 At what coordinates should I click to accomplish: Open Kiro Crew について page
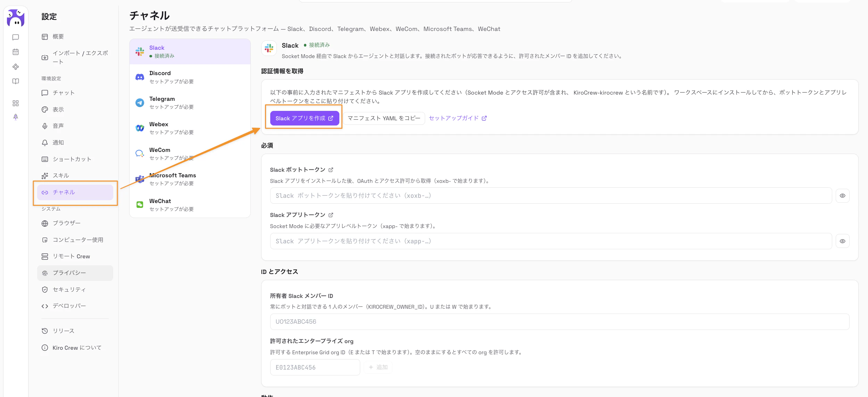pyautogui.click(x=75, y=348)
